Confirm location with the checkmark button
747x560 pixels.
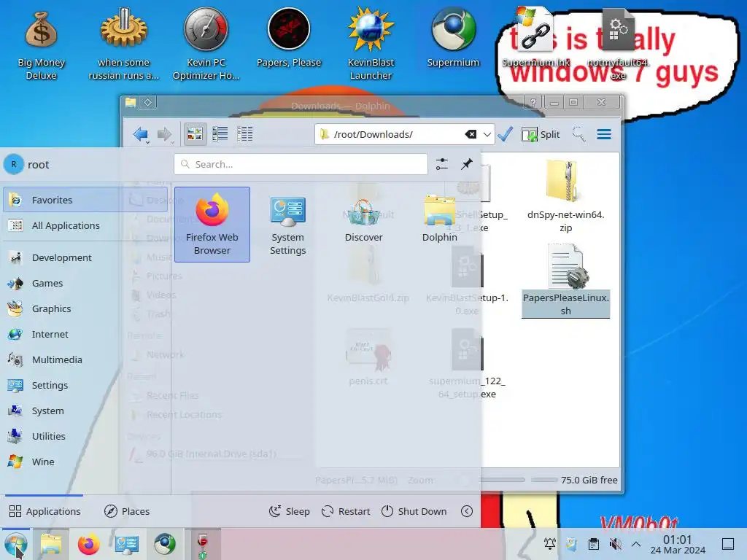[x=505, y=134]
